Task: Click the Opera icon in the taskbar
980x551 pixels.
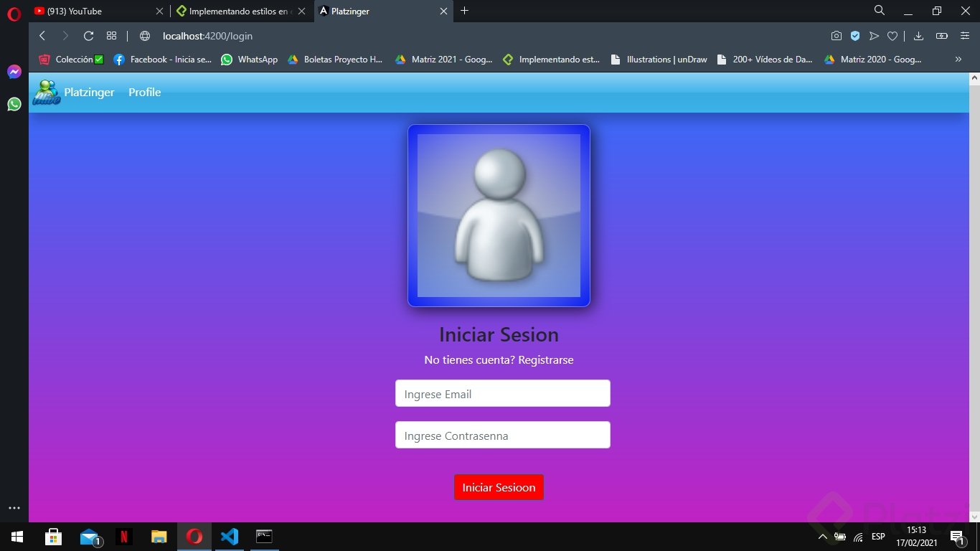Action: (194, 537)
